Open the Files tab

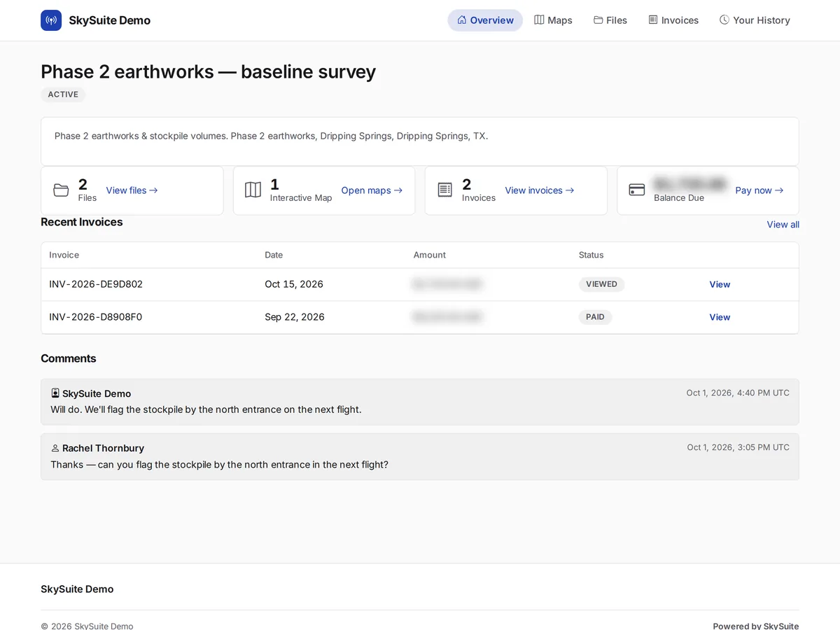(610, 20)
